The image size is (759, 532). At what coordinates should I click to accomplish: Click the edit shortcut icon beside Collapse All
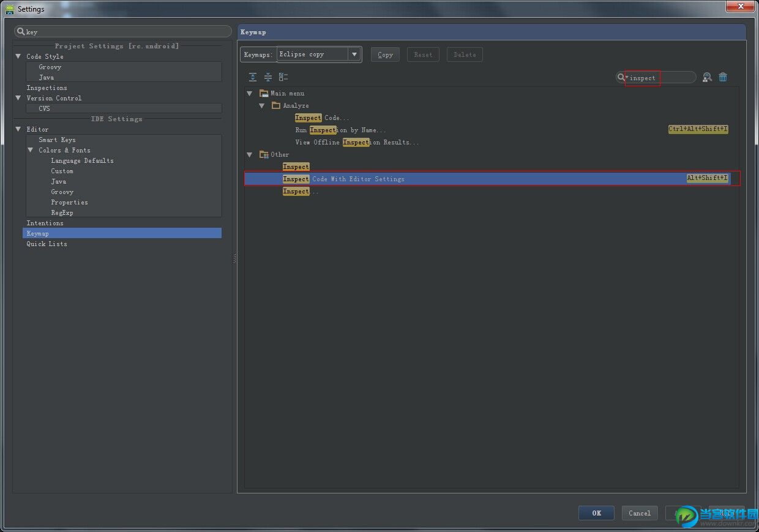point(283,77)
